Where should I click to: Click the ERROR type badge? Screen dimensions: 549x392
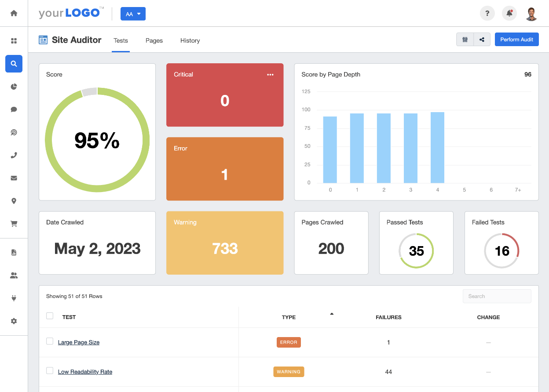pos(289,342)
